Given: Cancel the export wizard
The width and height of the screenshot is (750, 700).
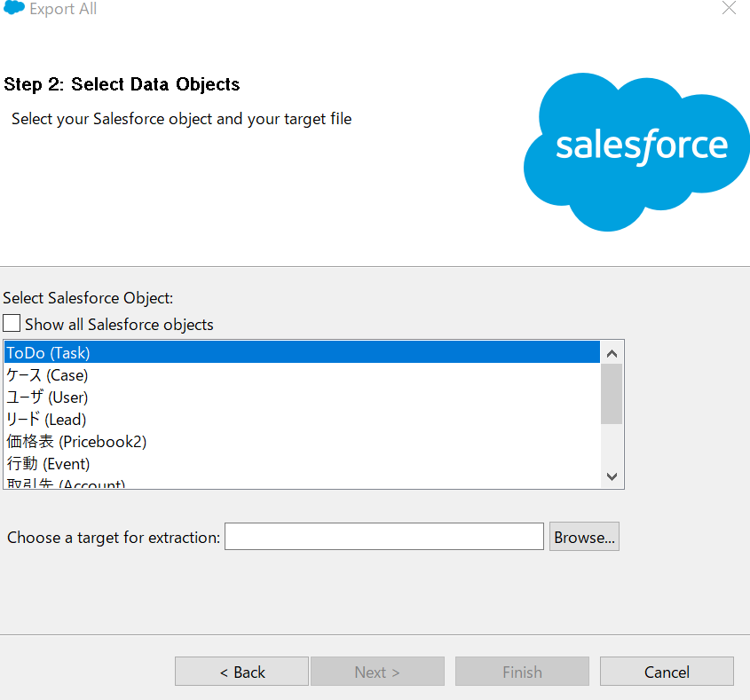Looking at the screenshot, I should coord(667,672).
